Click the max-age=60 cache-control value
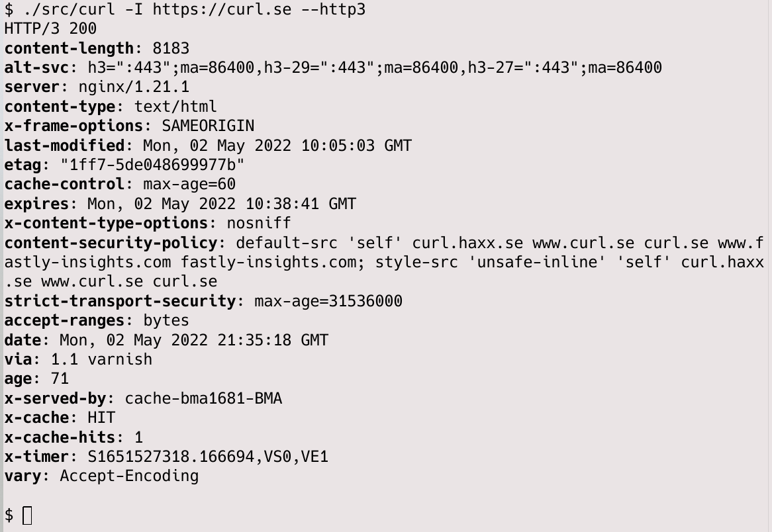This screenshot has width=772, height=532. tap(189, 184)
